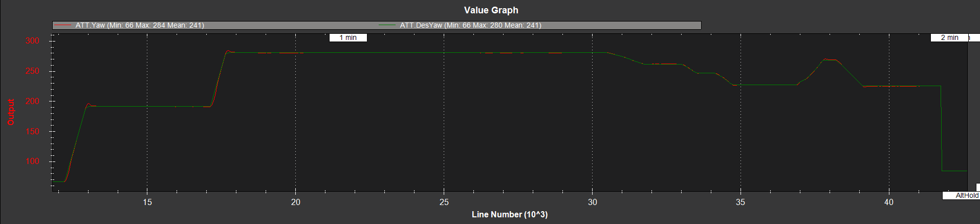Click the red ATT.Yaw line color sample
The height and width of the screenshot is (224, 980).
[62, 25]
